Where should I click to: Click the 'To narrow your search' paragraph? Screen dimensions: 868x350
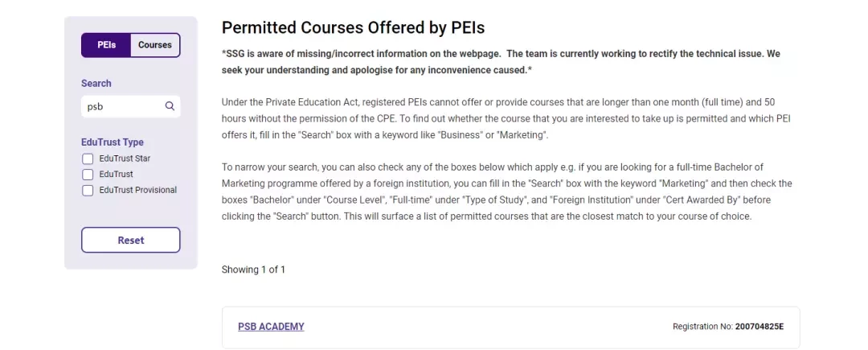(507, 191)
